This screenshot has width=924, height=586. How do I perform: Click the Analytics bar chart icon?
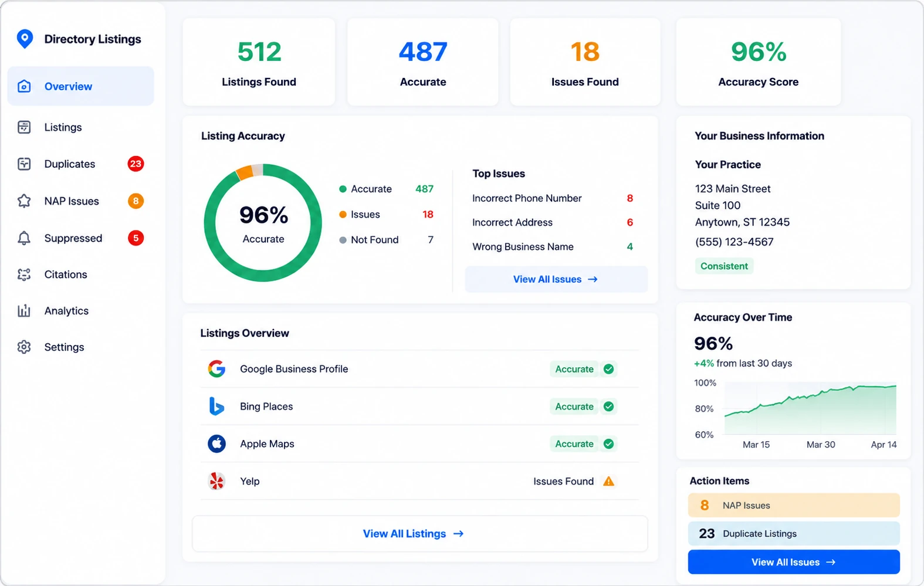point(24,311)
